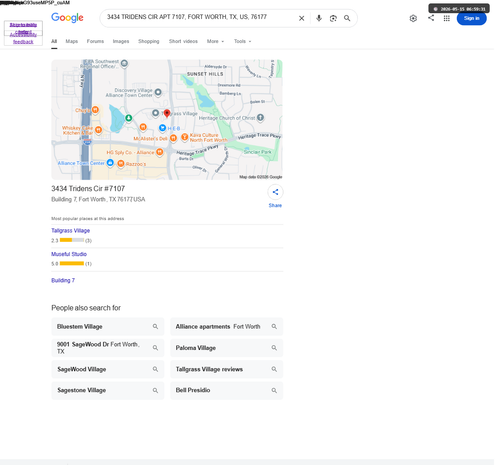
Task: Search icon in Bell Presidio suggestion
Action: [274, 390]
